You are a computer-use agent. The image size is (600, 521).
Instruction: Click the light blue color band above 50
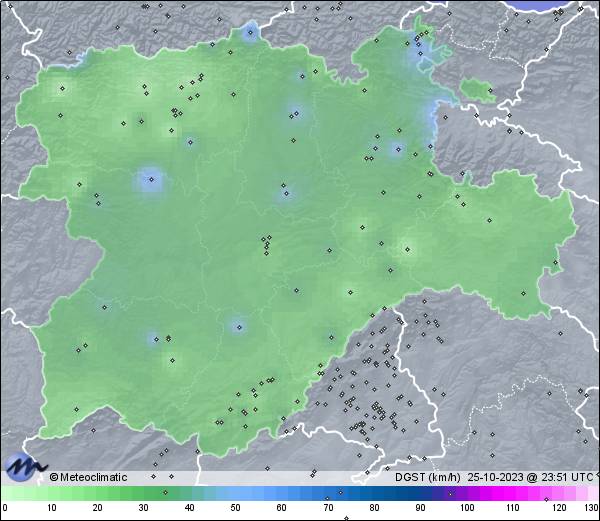(x=235, y=493)
